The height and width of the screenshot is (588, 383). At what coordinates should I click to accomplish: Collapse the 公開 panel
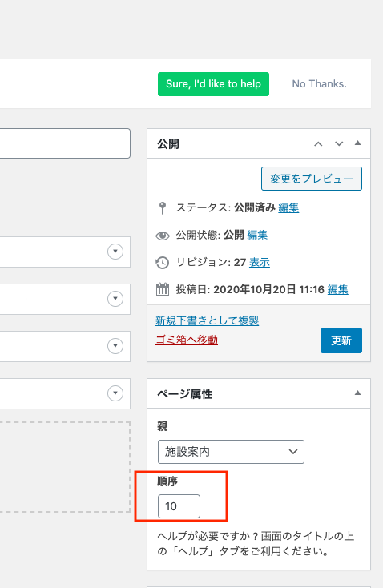point(358,143)
